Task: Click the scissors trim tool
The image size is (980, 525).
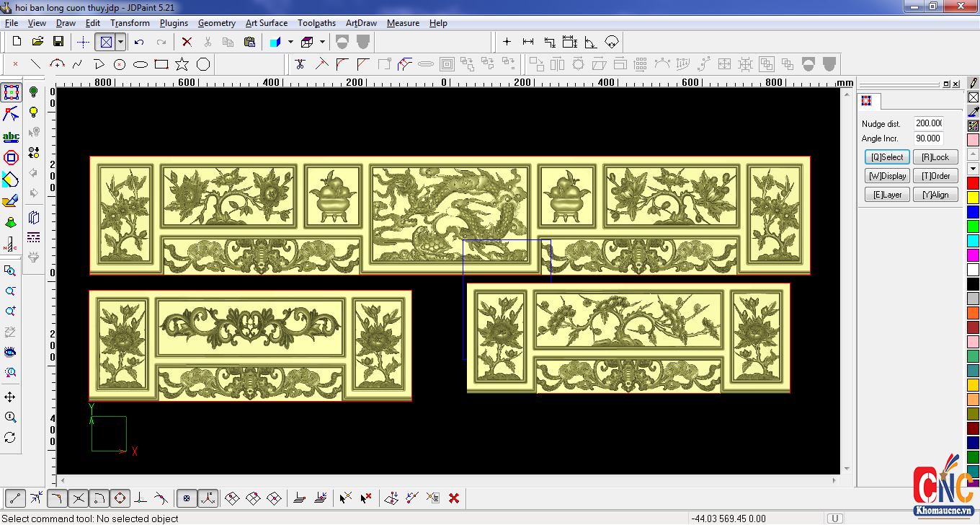Action: coord(300,64)
